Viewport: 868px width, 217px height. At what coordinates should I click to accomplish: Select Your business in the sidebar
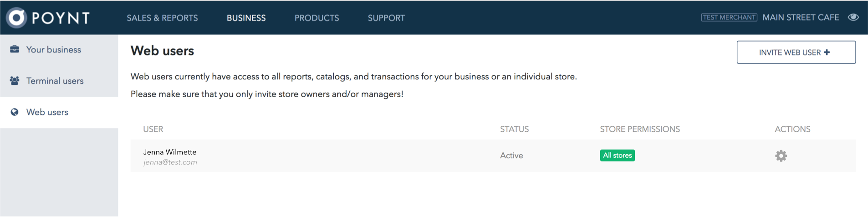[59, 50]
